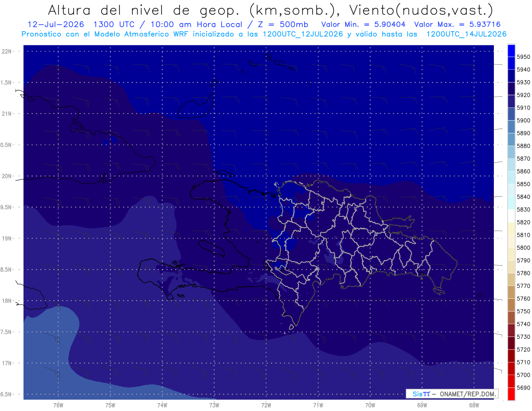Click the '74W' longitude label
532x411 pixels.
tap(162, 406)
